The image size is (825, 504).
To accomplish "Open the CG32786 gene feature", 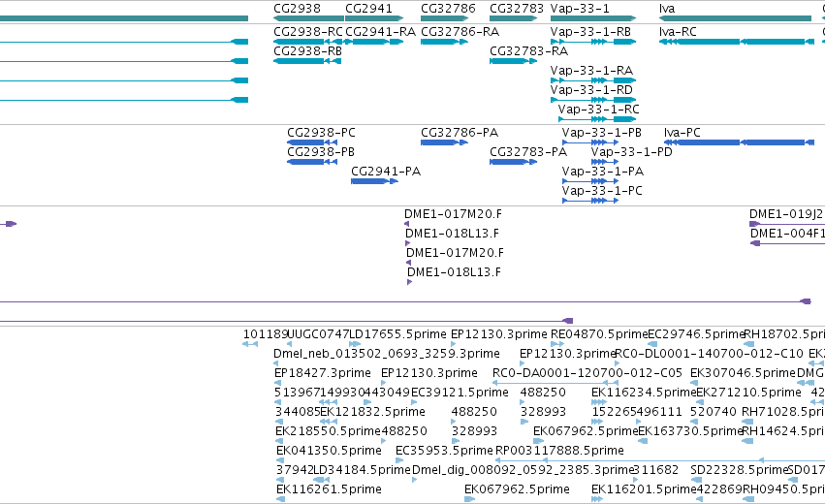I will 444,18.
